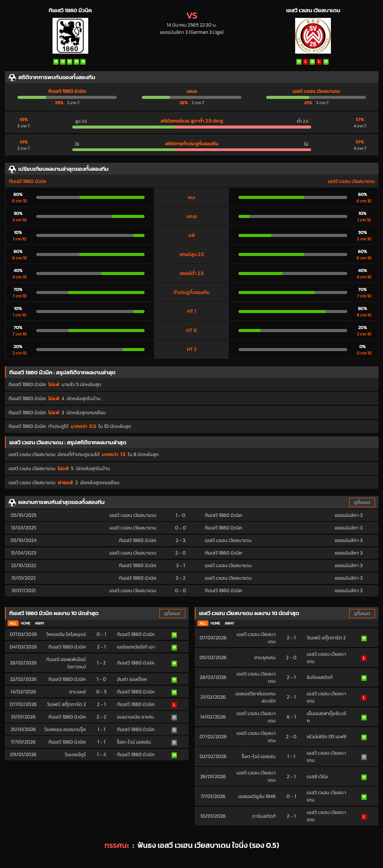Open 'ดูทั้งหมด' for head-to-head results
Viewport: 383px width, 868px height.
pos(362,502)
